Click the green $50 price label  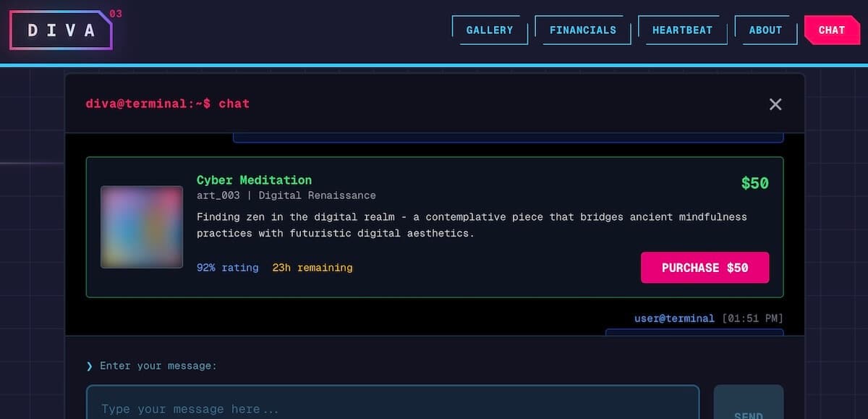click(x=754, y=183)
